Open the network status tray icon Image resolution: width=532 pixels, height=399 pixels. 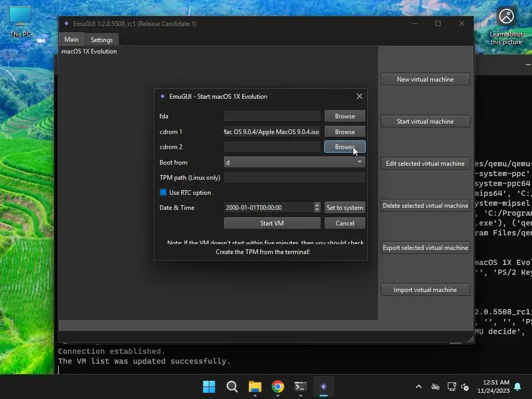451,387
